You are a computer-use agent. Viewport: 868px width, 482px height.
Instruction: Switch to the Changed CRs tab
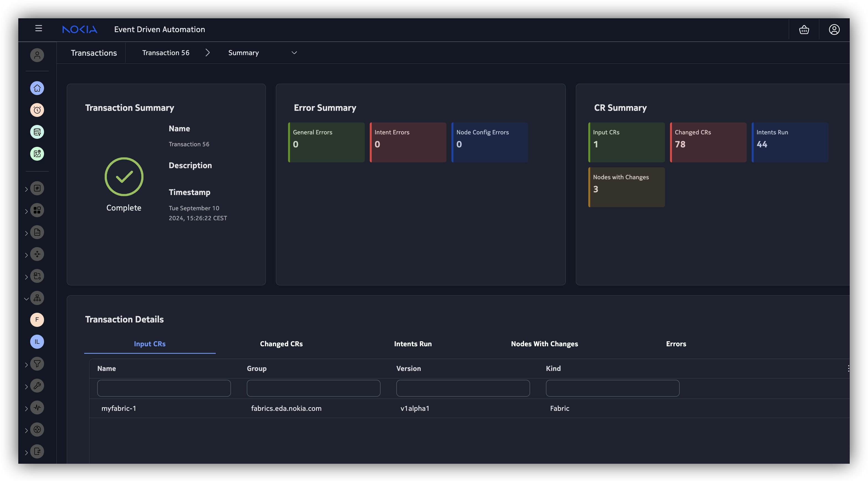pos(281,344)
